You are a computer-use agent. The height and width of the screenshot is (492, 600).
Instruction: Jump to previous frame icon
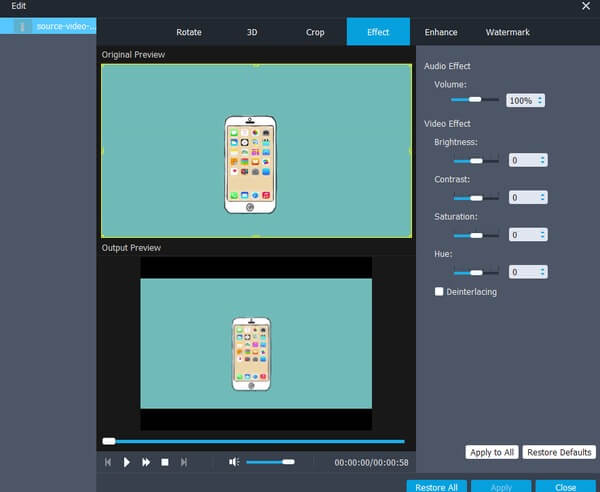point(108,462)
